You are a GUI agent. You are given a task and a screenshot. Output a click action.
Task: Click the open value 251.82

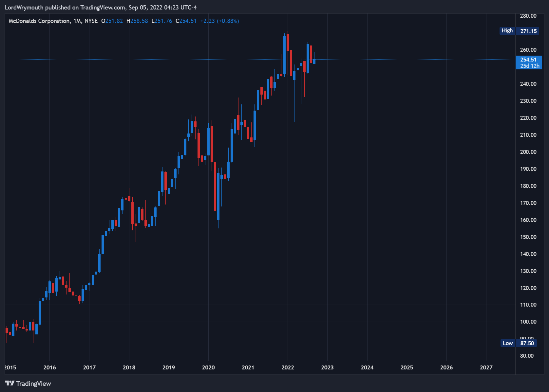[x=114, y=21]
